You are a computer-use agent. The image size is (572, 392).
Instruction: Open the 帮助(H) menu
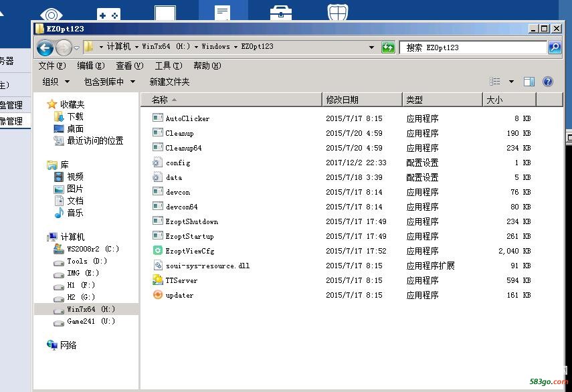pyautogui.click(x=207, y=66)
